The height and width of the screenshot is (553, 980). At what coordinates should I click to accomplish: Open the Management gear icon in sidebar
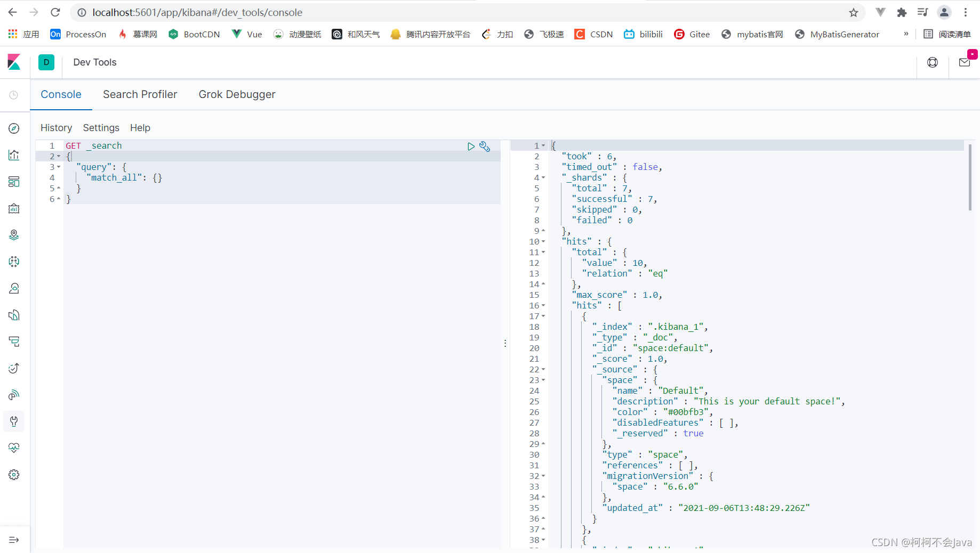[x=14, y=475]
